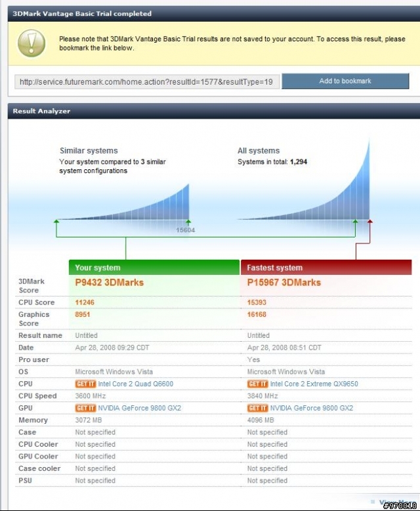
Task: Click the graphics score value 8951
Action: point(83,314)
